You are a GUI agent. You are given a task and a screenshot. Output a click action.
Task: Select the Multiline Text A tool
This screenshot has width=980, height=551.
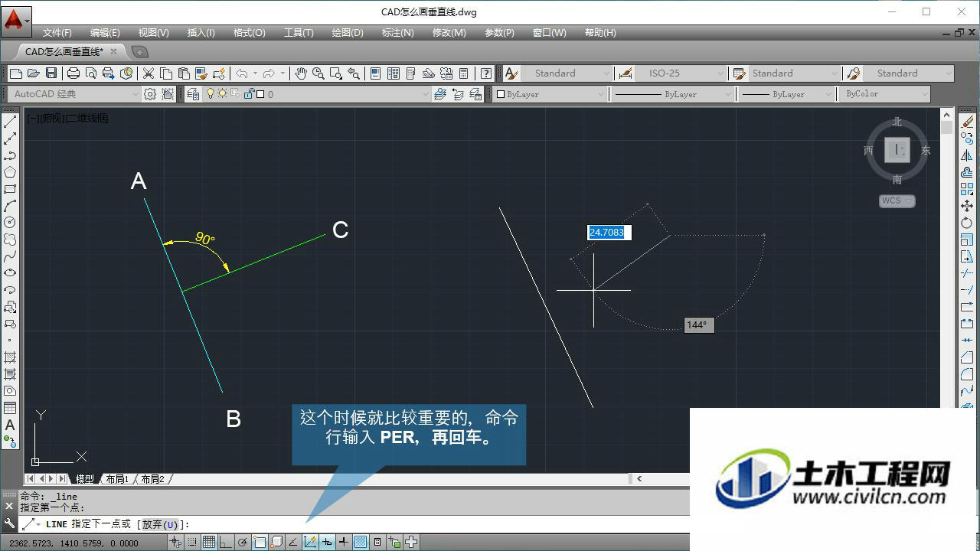click(10, 425)
